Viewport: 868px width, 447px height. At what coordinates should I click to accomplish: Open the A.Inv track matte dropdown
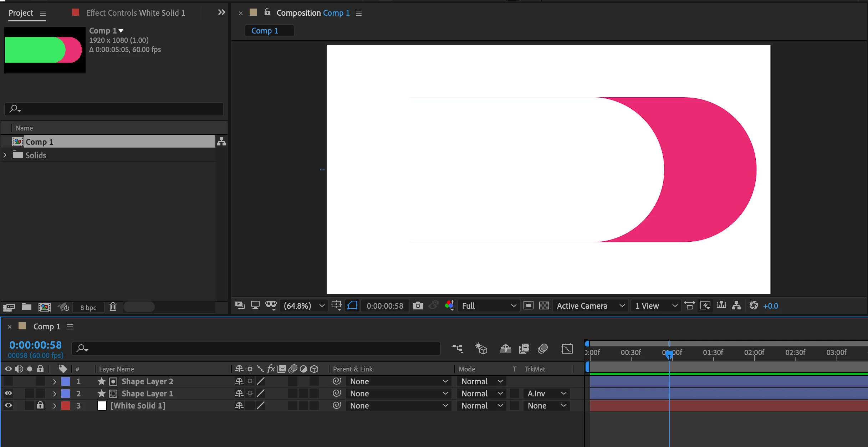click(547, 394)
